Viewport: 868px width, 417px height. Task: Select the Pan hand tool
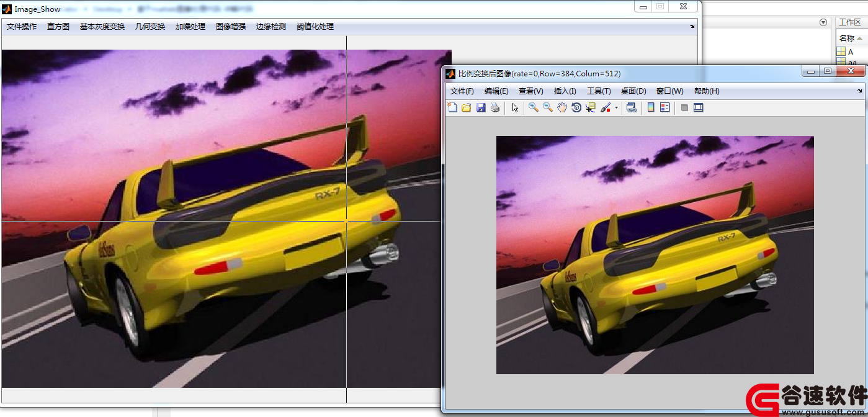coord(562,107)
